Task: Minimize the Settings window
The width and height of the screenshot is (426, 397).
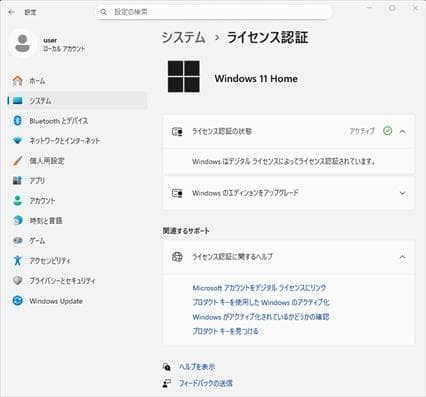Action: point(370,8)
